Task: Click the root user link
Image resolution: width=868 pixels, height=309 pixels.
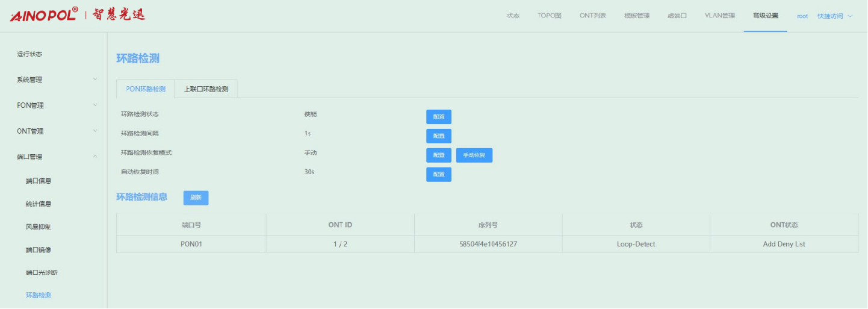Action: (802, 16)
